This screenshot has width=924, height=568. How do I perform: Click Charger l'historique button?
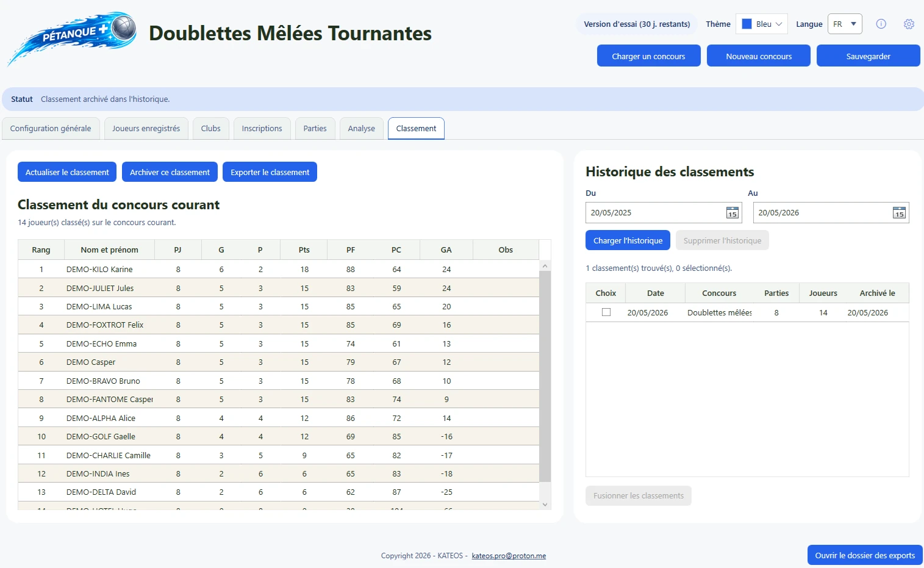[x=628, y=240]
